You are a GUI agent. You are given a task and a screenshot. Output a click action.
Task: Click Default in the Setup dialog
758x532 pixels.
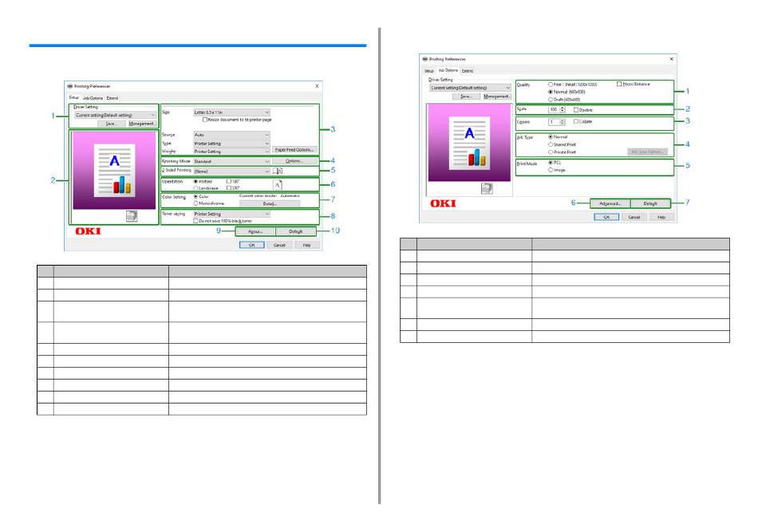296,231
